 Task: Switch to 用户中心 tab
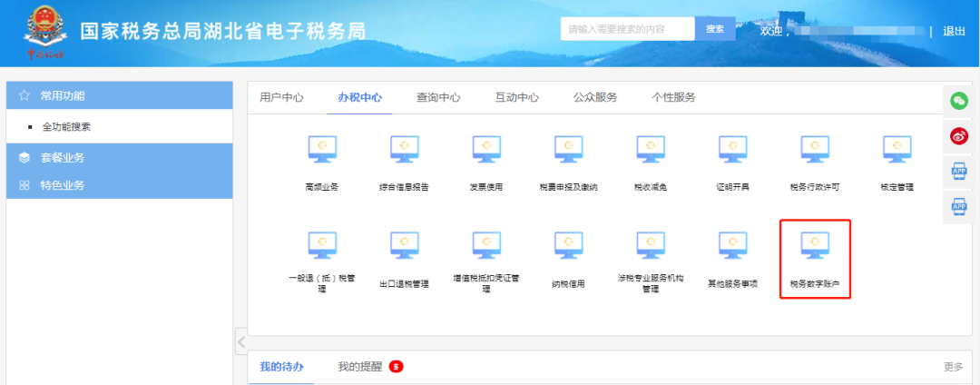tap(281, 98)
